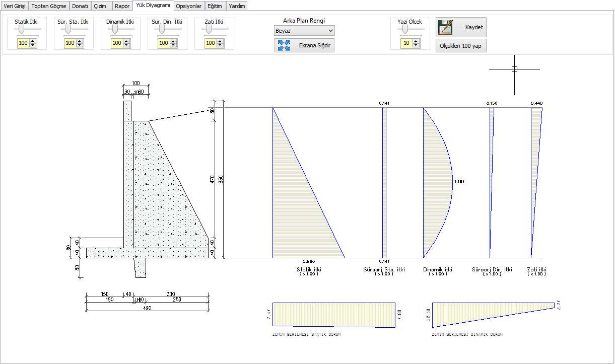Increase Dinamik İtki spinner value
This screenshot has width=615, height=364.
pos(127,41)
